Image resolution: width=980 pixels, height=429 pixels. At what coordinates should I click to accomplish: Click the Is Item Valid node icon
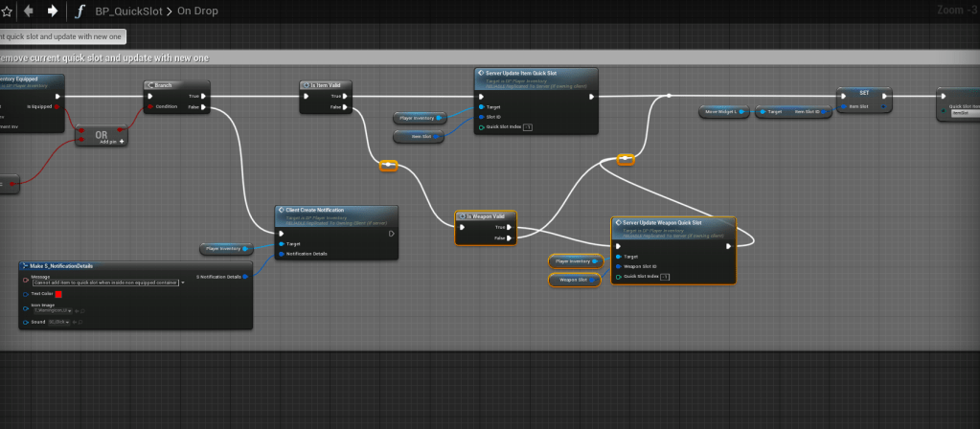307,85
